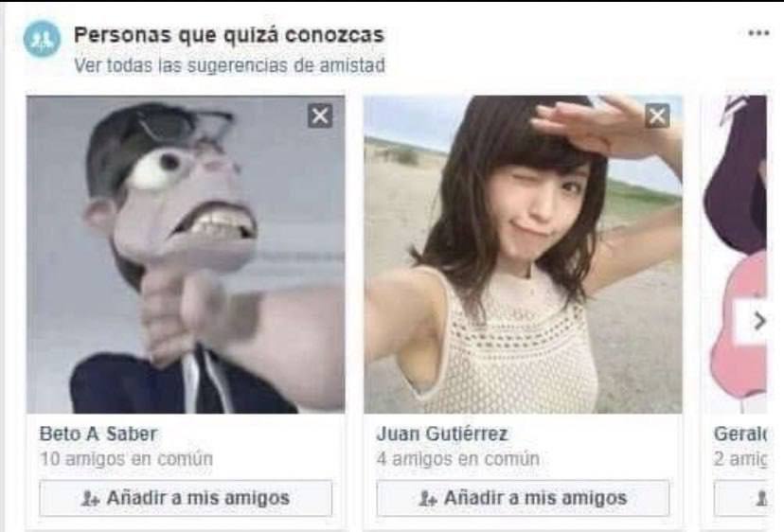Open Beto A Saber's profile name
Image resolution: width=784 pixels, height=532 pixels.
98,434
